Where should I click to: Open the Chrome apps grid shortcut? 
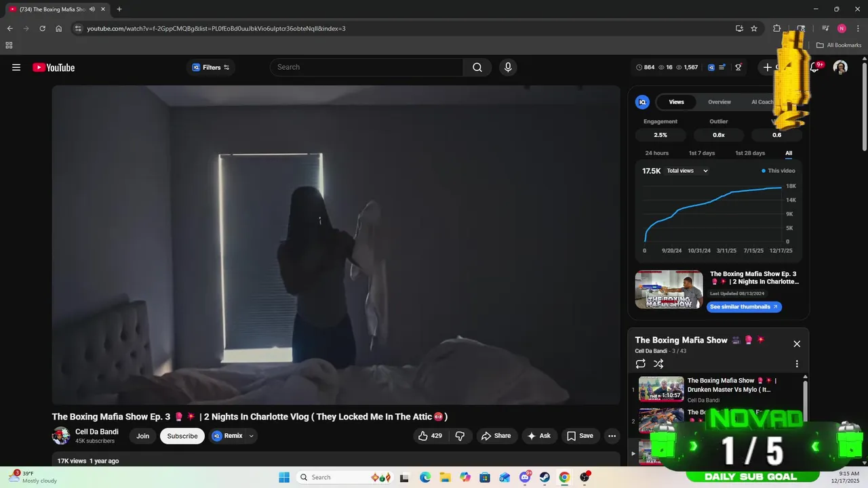pyautogui.click(x=9, y=45)
